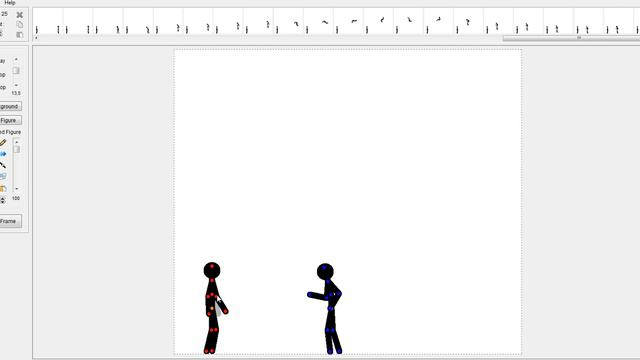Viewport: 640px width, 360px height.
Task: Click the black curved line figure icon
Action: 3,165
